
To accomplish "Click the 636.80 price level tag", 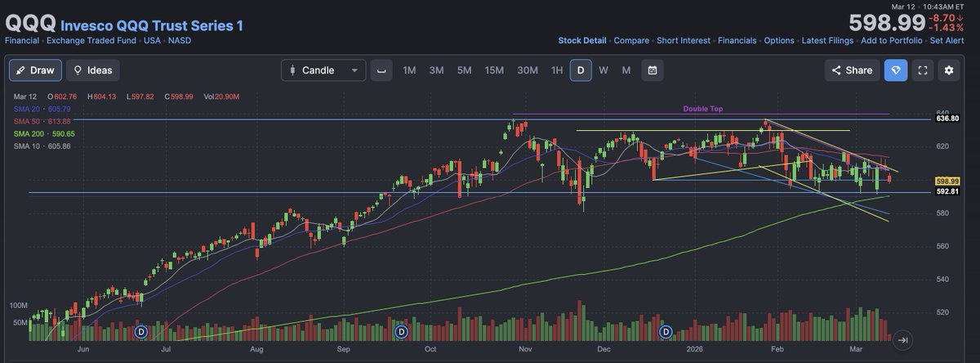I will tap(946, 119).
